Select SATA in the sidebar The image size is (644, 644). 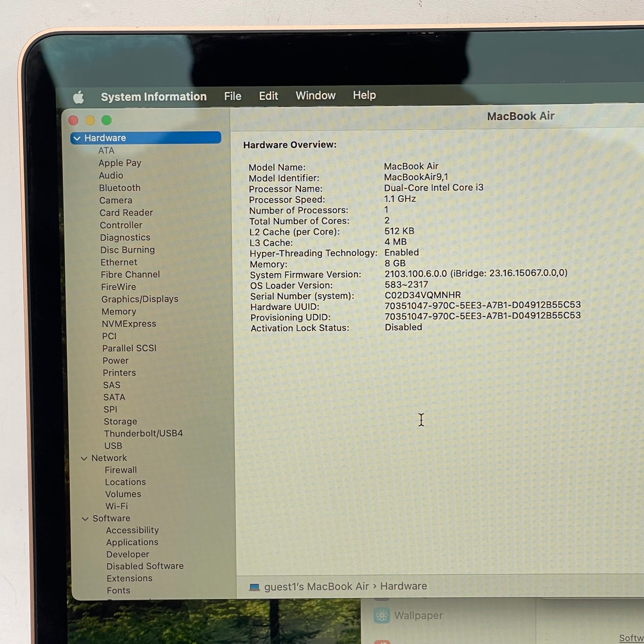(x=115, y=397)
